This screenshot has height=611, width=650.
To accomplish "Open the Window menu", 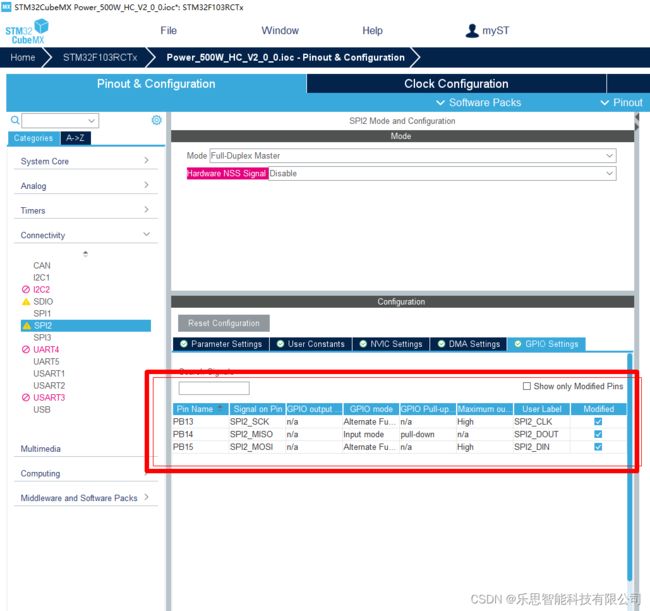I will click(x=280, y=31).
